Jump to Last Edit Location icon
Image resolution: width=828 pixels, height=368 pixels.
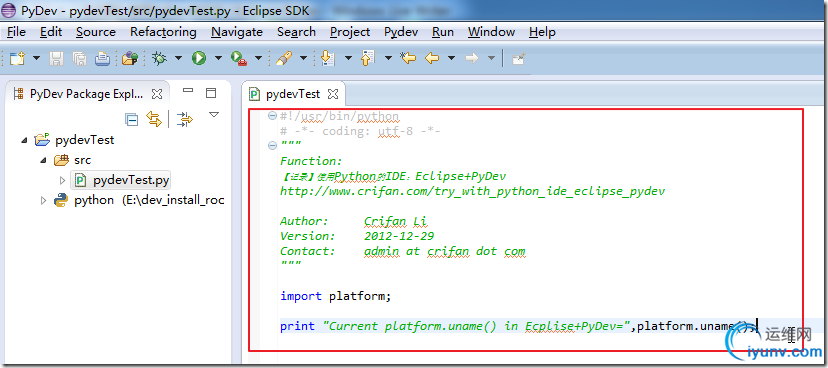coord(408,59)
